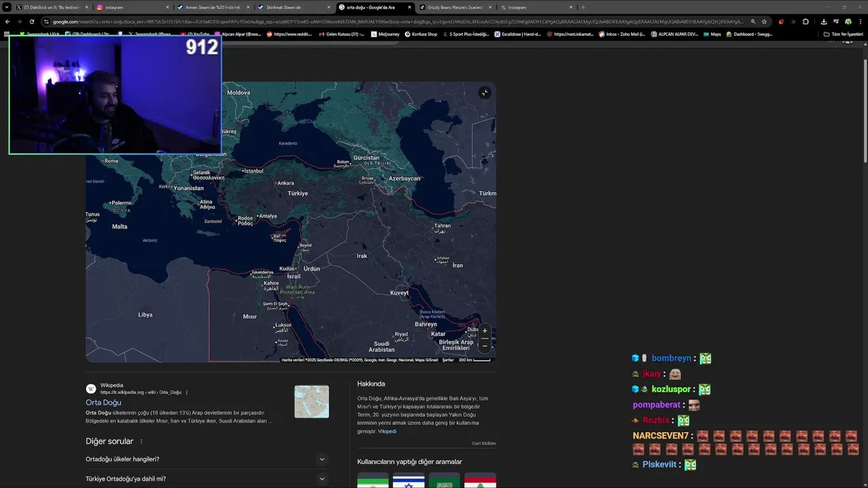This screenshot has height=488, width=868.
Task: Open the S Sport Plus bookmark
Action: click(x=465, y=34)
